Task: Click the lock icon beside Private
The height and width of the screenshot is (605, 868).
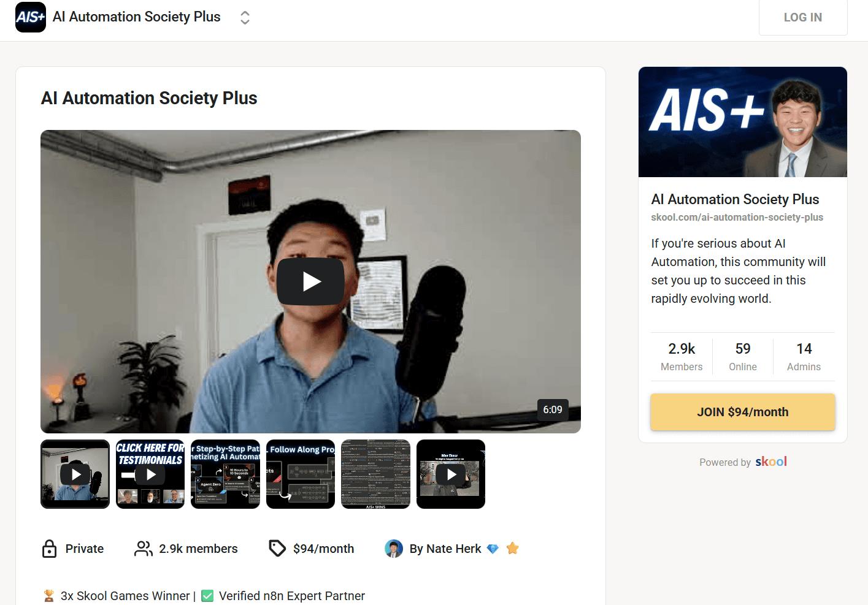Action: point(49,549)
